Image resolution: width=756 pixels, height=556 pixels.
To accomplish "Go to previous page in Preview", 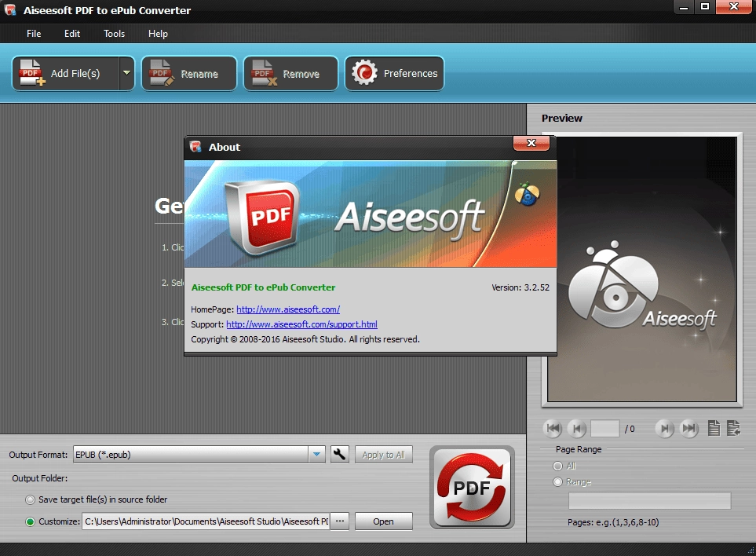I will pos(577,428).
